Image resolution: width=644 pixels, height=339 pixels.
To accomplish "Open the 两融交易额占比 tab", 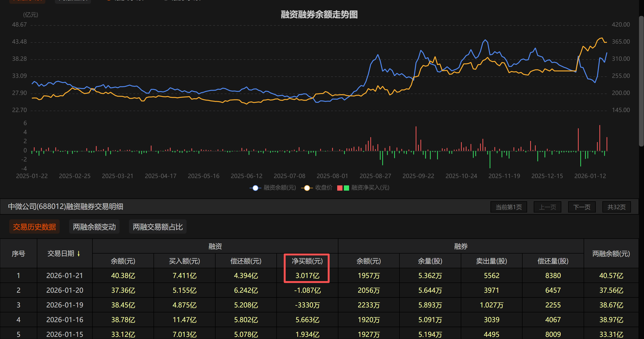I will click(x=158, y=227).
